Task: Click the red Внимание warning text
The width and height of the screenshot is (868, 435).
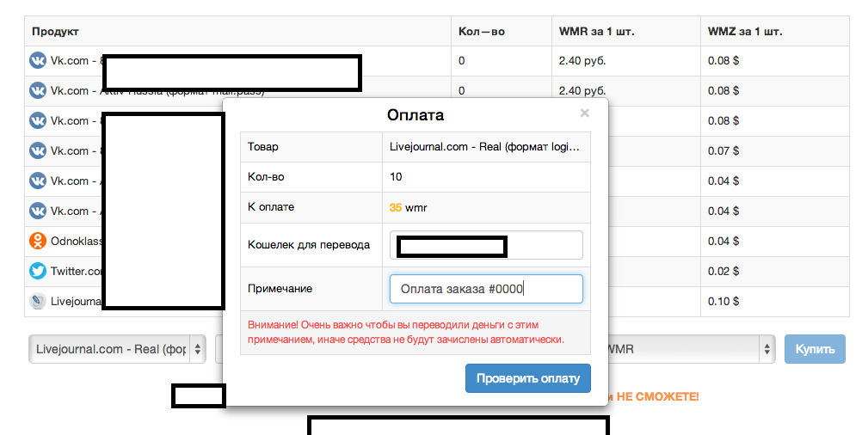Action: click(x=406, y=332)
